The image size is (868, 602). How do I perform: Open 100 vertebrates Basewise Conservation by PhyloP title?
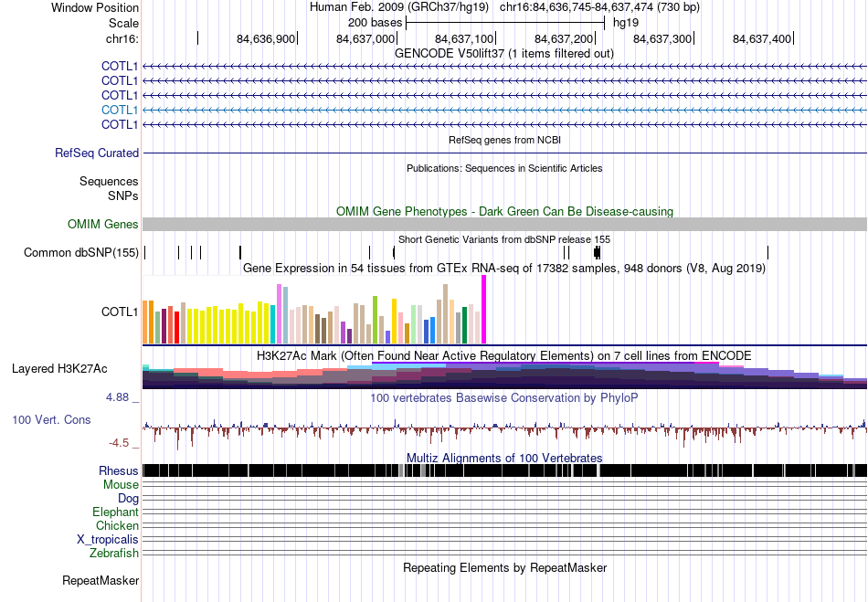click(503, 397)
